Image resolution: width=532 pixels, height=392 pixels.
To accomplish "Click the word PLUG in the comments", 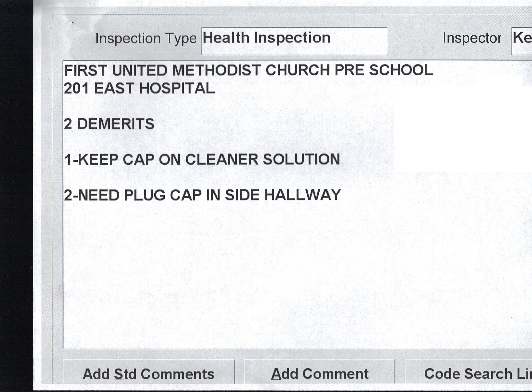I will (144, 195).
